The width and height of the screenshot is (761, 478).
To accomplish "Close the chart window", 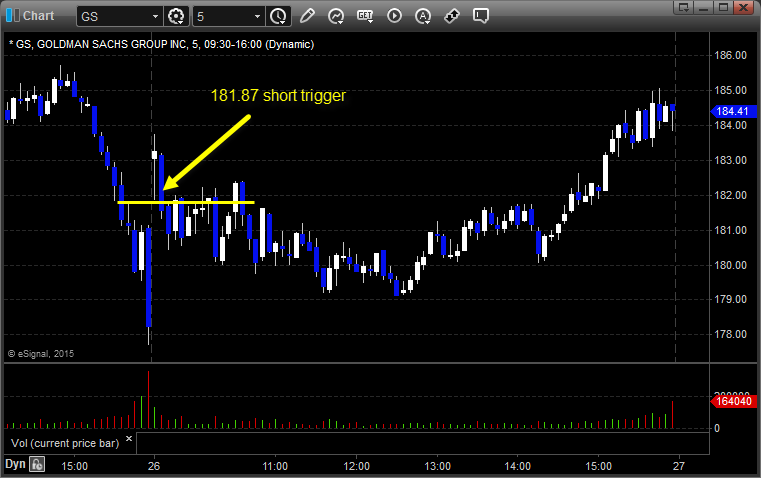I will [x=744, y=7].
